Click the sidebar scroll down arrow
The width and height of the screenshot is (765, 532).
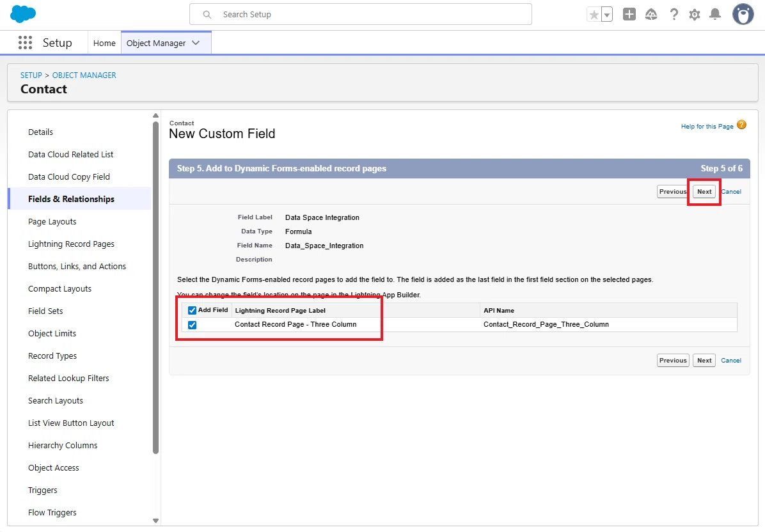[155, 520]
